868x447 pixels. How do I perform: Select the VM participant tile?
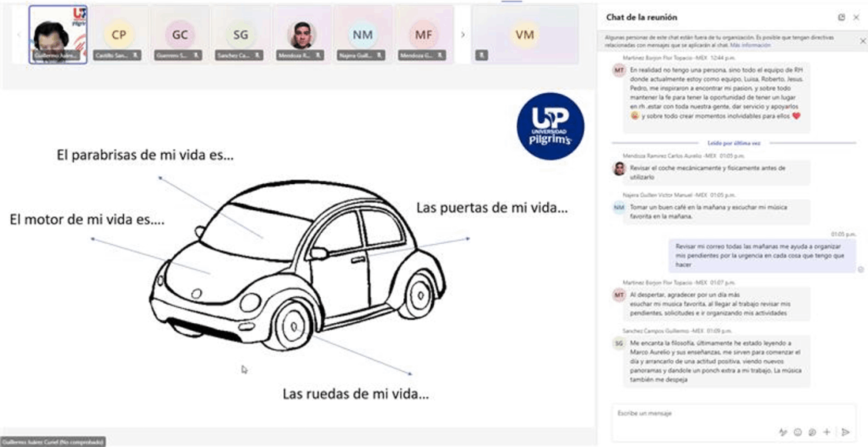pyautogui.click(x=525, y=35)
